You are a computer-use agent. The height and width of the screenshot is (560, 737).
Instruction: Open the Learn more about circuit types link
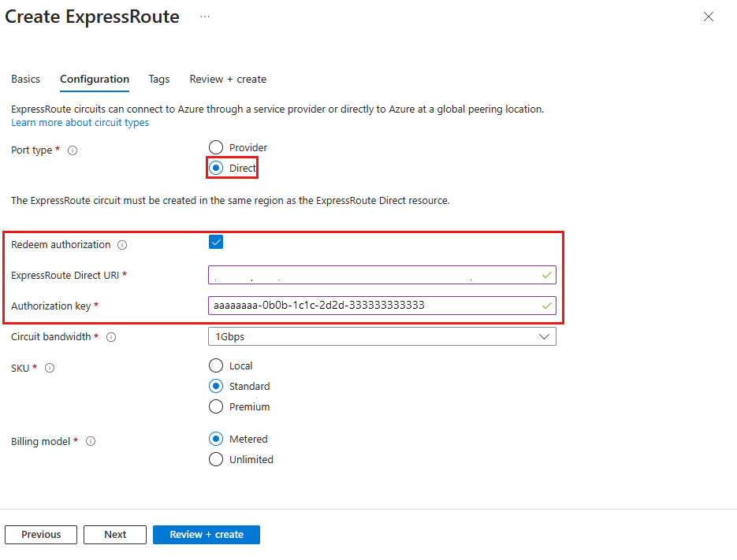click(x=80, y=122)
